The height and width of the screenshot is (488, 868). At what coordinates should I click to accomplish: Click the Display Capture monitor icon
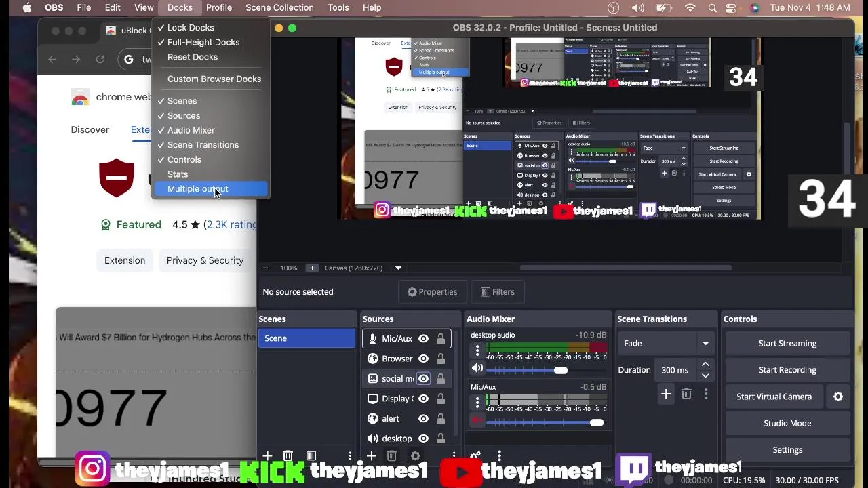[x=372, y=399]
